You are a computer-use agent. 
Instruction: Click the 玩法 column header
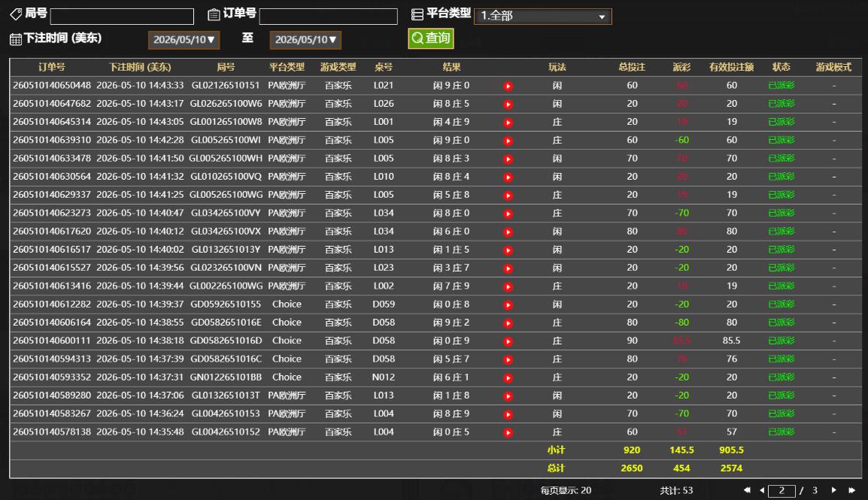[x=557, y=67]
